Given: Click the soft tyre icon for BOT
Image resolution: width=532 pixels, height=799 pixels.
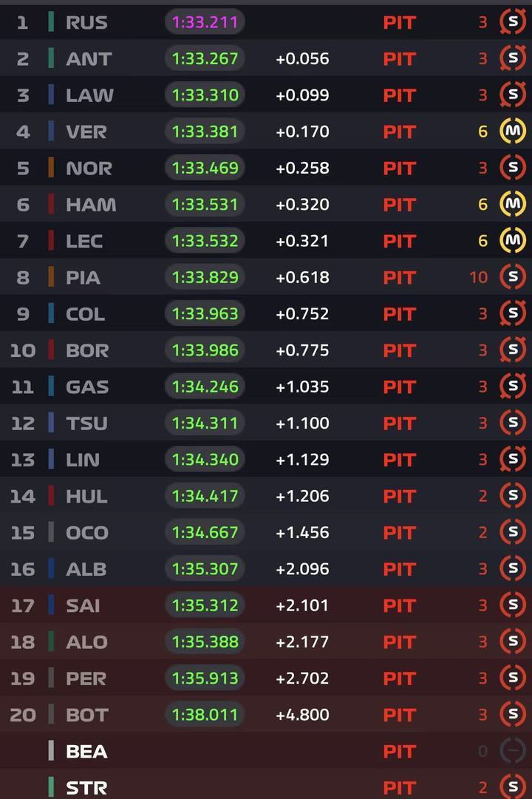Looking at the screenshot, I should [x=513, y=715].
